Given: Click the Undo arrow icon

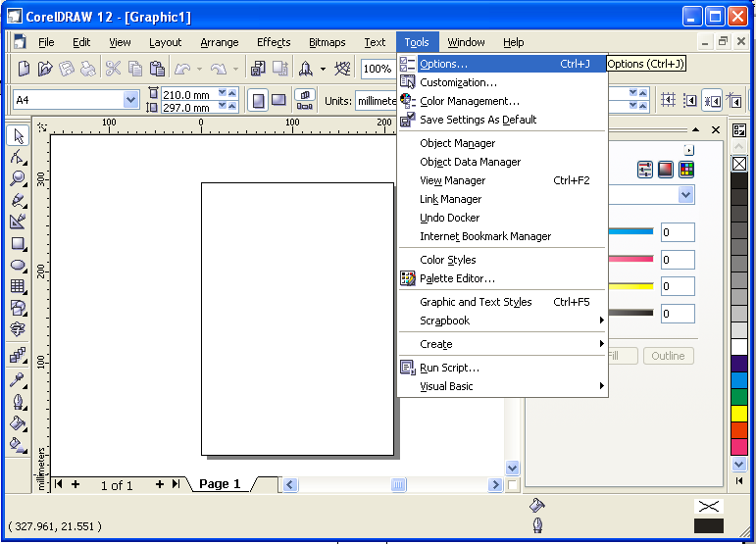Looking at the screenshot, I should pyautogui.click(x=182, y=69).
